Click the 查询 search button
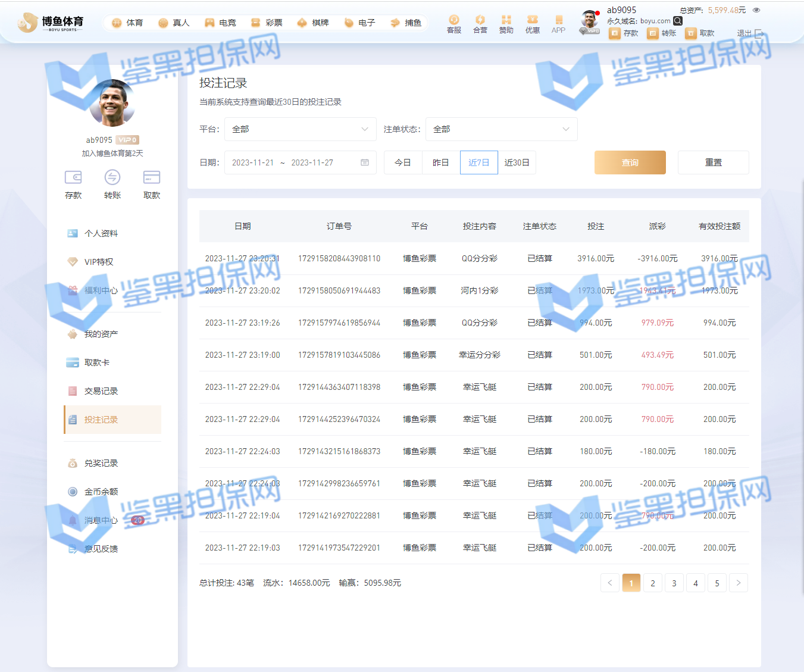Viewport: 804px width, 672px height. click(630, 162)
